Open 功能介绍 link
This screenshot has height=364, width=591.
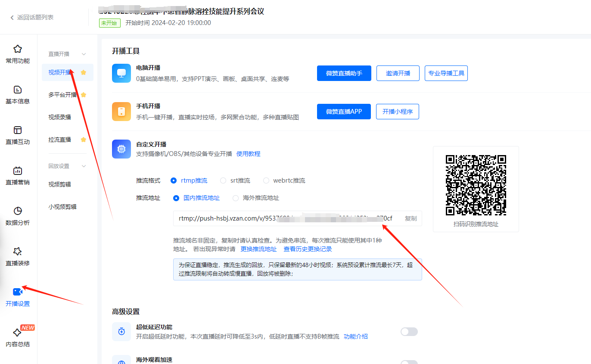(356, 336)
